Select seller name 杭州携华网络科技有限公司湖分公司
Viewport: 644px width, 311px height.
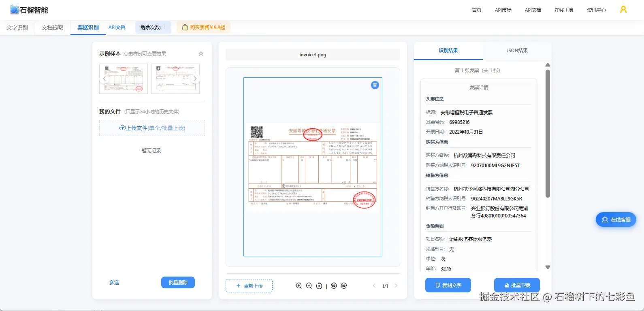[491, 189]
